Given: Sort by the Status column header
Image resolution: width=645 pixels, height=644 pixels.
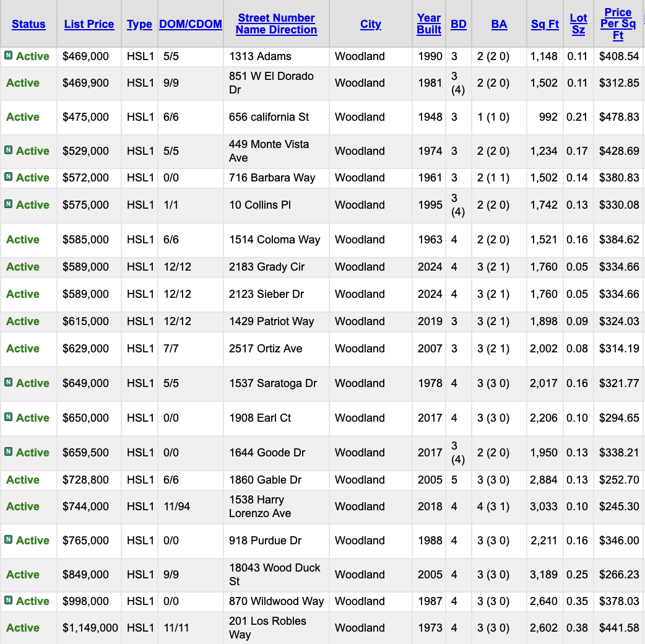Looking at the screenshot, I should pos(28,24).
